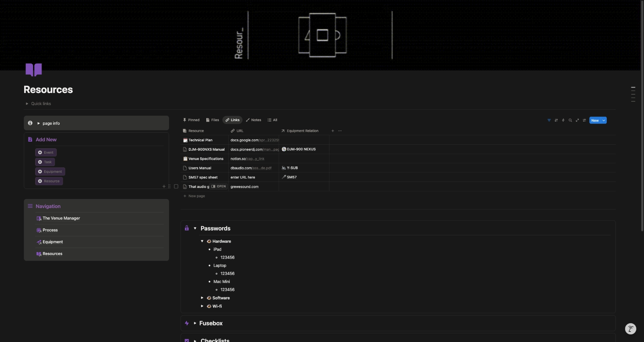Click the purple book page icon
Viewport: 644px width, 342px height.
pos(33,69)
